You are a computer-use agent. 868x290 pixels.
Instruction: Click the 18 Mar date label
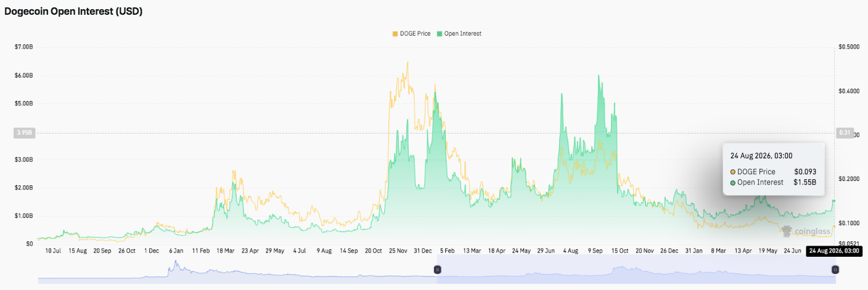225,251
